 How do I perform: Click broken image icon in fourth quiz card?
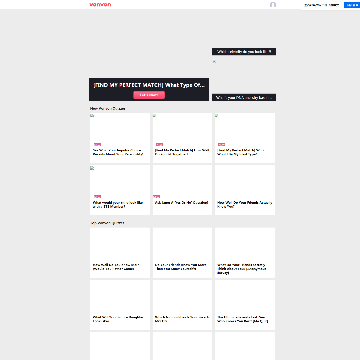click(x=92, y=168)
